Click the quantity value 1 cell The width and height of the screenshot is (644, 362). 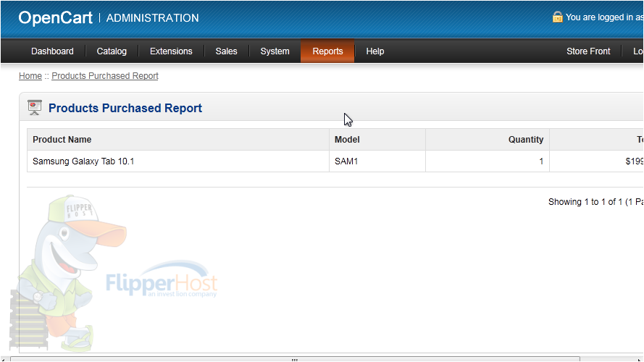(x=487, y=161)
